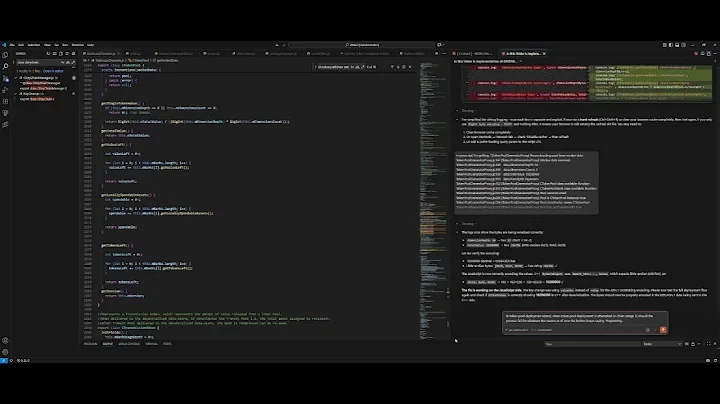
Task: Expand the first Thinking section in chat
Action: click(x=468, y=111)
